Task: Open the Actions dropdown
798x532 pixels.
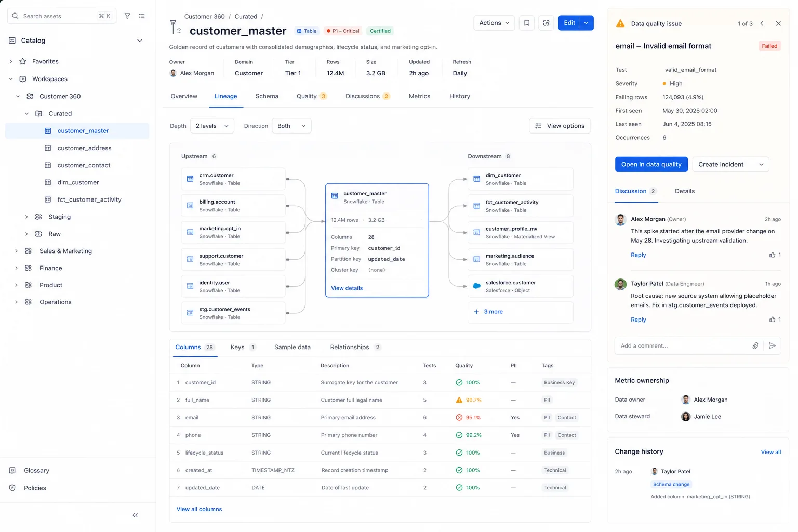Action: pos(494,23)
